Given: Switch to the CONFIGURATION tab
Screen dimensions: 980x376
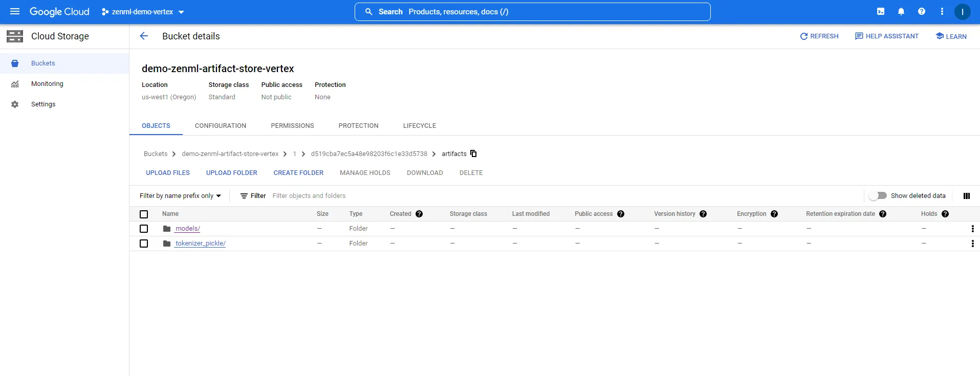Looking at the screenshot, I should coord(221,126).
